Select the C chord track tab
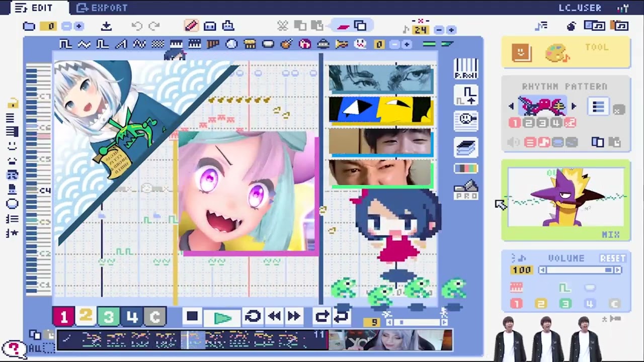 (x=155, y=317)
